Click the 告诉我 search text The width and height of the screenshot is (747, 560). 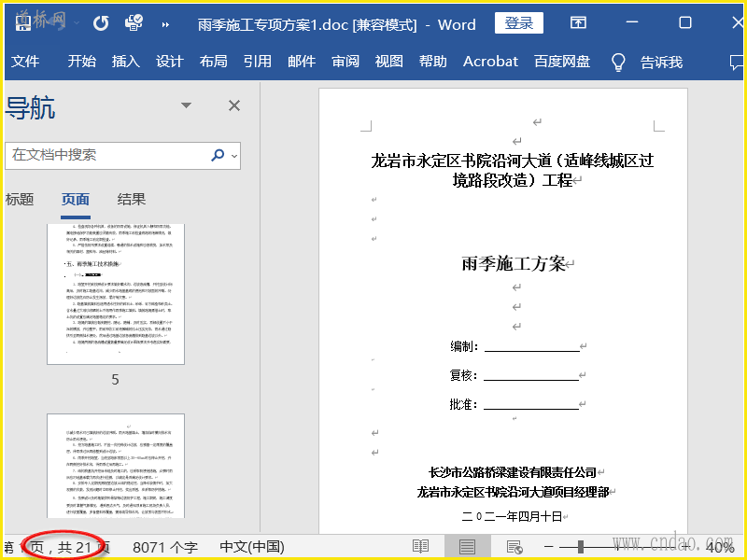coord(661,62)
